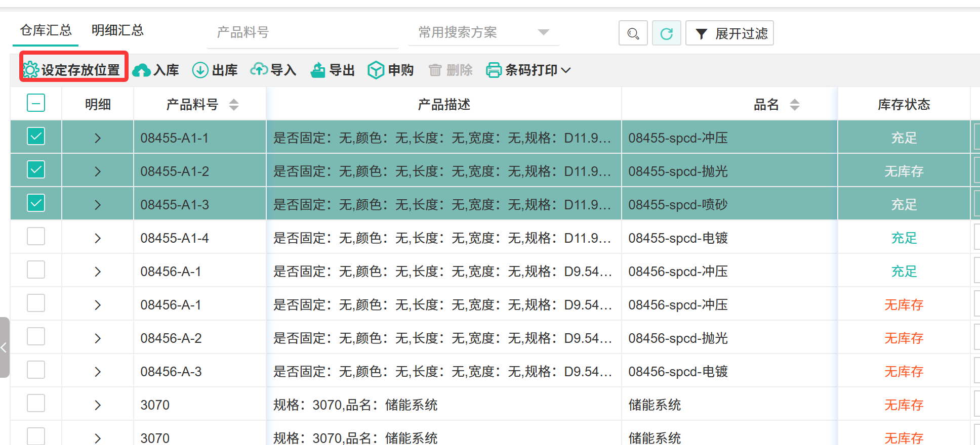Click the 设定存放位置 gear icon

click(31, 70)
